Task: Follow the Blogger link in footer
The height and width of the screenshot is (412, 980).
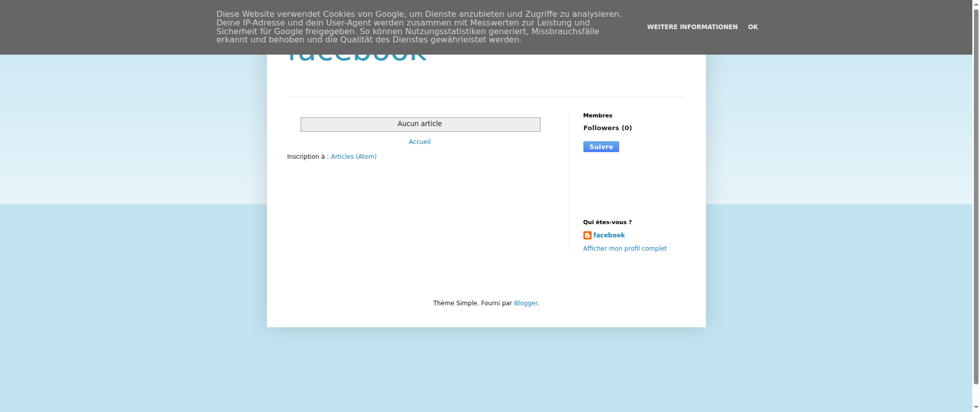Action: [526, 303]
